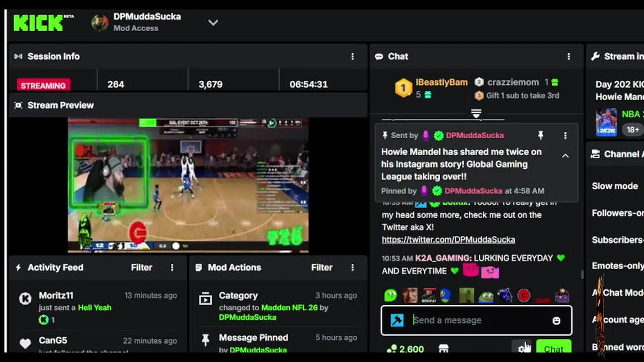
Task: Collapse the gift leaderboard handle
Action: click(x=476, y=113)
